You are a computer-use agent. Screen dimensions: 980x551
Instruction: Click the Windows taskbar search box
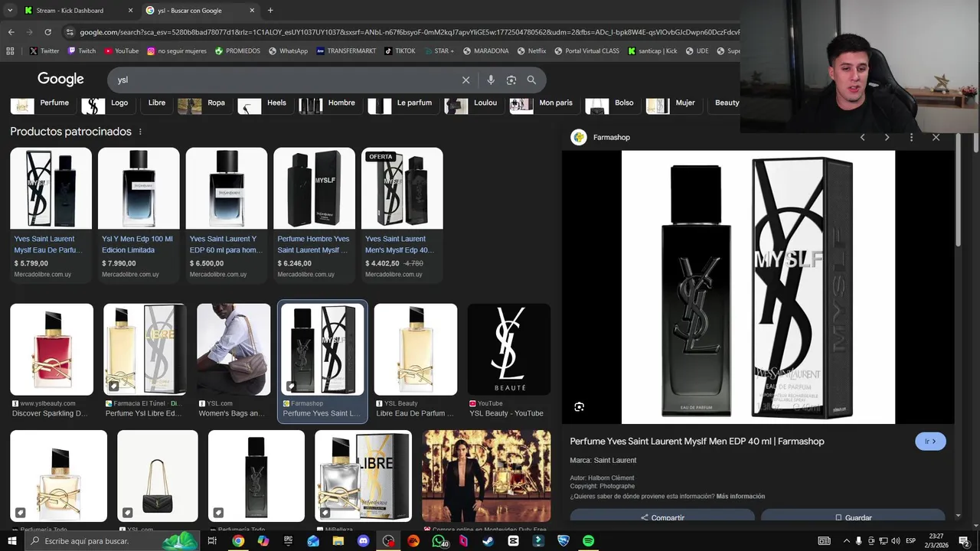pos(113,541)
